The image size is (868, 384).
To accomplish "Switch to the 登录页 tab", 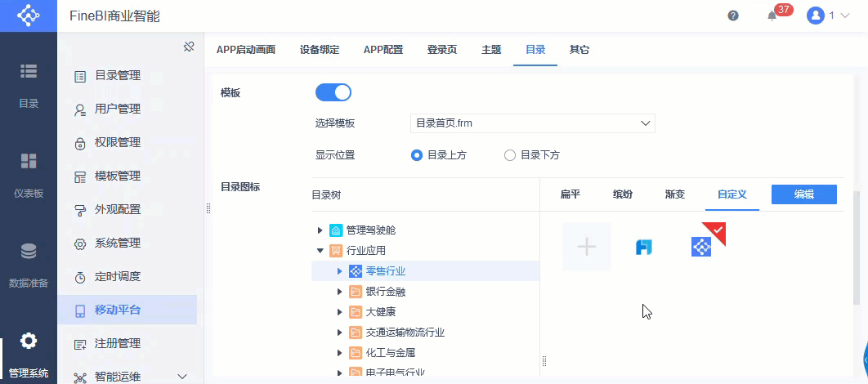I will (x=441, y=50).
